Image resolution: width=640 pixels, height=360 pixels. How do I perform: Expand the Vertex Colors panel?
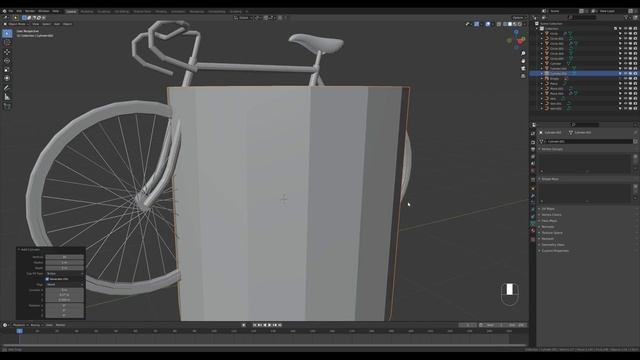point(551,215)
